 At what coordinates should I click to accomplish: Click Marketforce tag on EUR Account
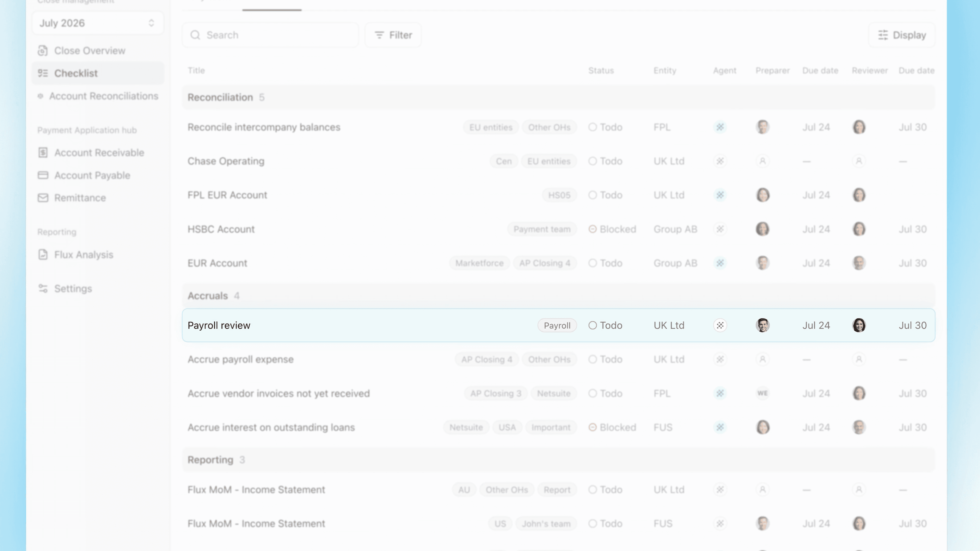[x=479, y=263]
